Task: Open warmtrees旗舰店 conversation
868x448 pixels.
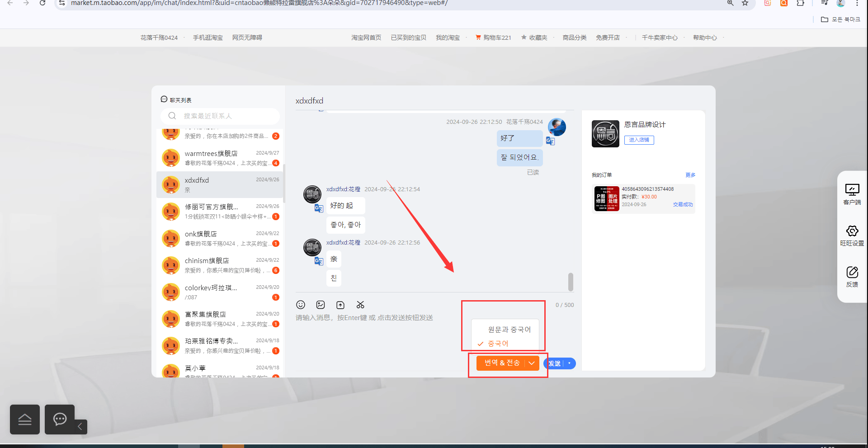Action: click(x=220, y=158)
